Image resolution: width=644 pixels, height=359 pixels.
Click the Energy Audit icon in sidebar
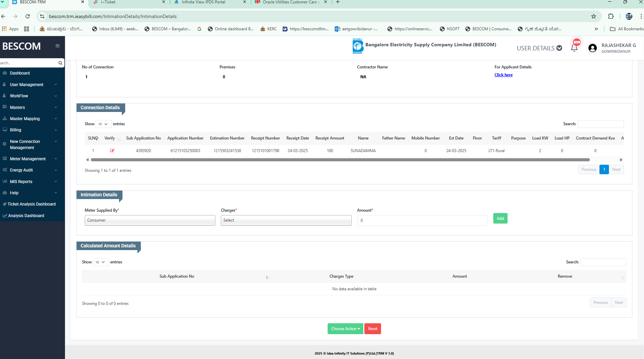pos(5,170)
